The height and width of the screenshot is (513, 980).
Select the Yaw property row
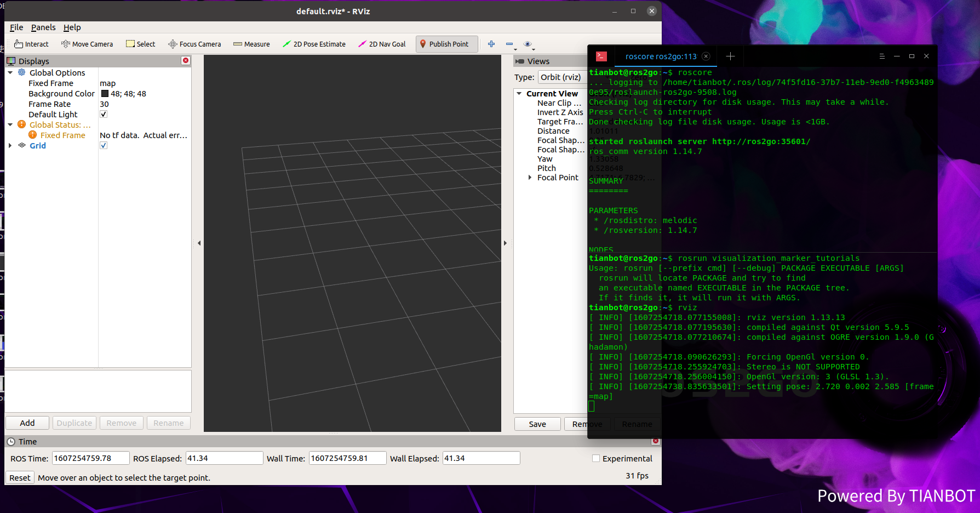pos(545,158)
